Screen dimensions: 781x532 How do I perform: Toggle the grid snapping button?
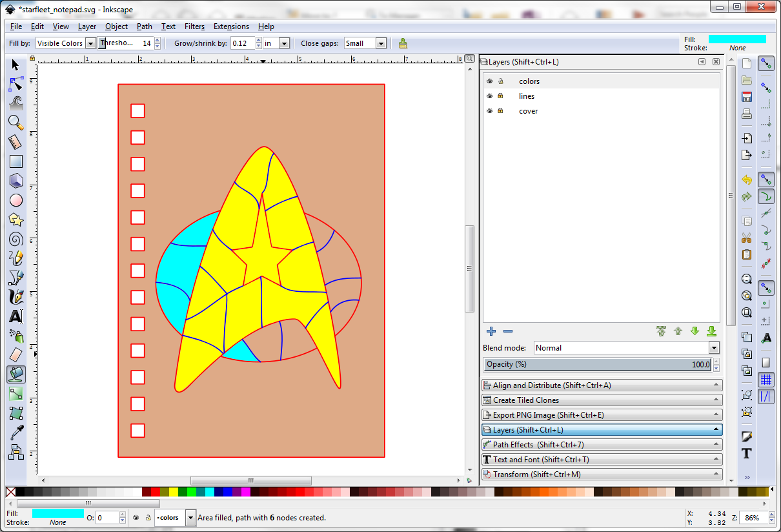click(x=766, y=380)
